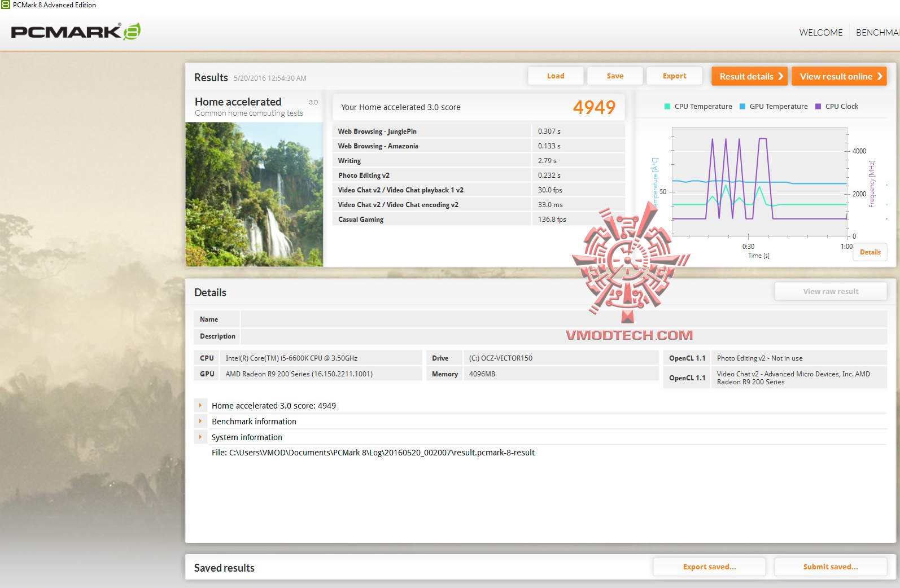Viewport: 900px width, 588px height.
Task: Save the benchmark result
Action: [615, 76]
